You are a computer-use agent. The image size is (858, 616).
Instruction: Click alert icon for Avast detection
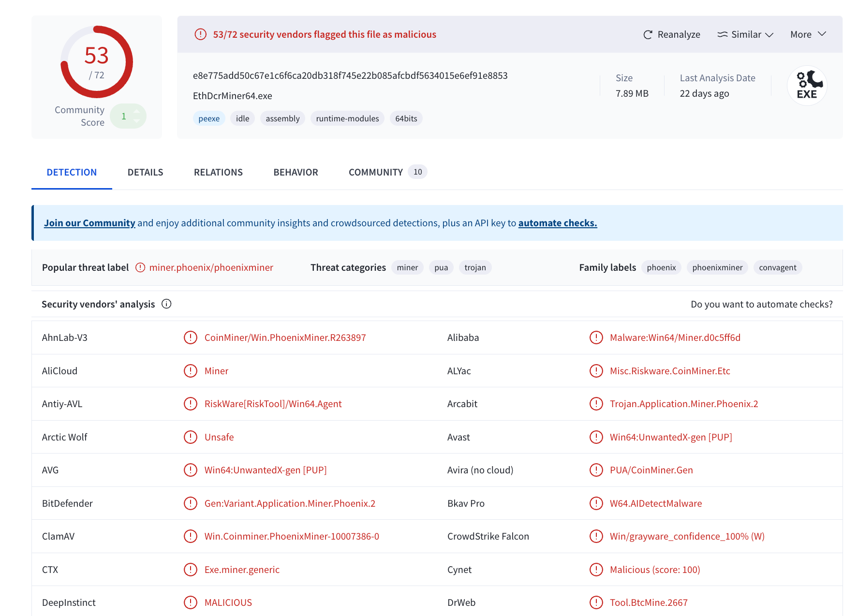596,437
